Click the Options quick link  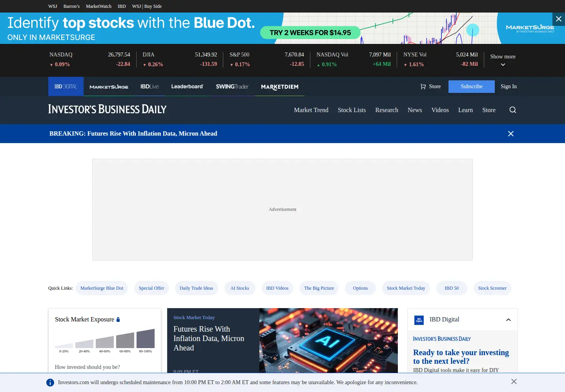pyautogui.click(x=360, y=288)
